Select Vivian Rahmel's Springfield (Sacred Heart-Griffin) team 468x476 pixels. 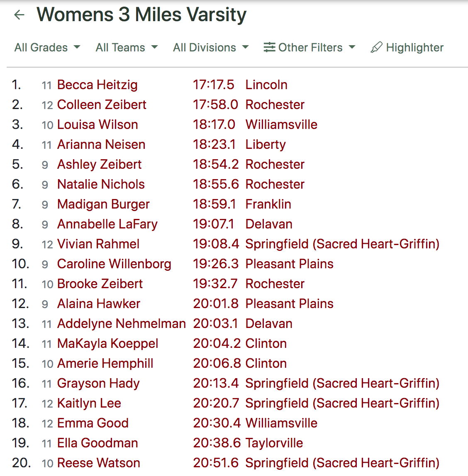342,244
